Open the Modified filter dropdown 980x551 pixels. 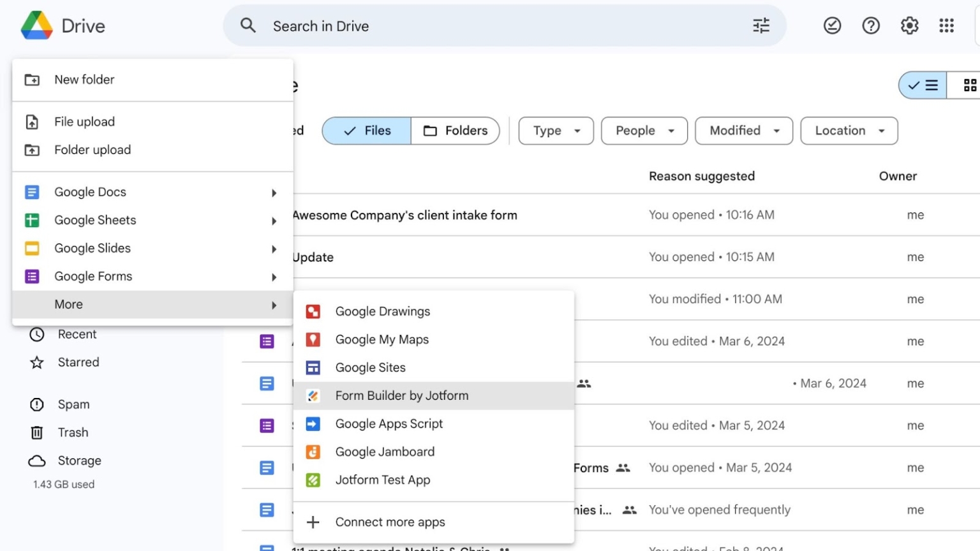(x=743, y=130)
